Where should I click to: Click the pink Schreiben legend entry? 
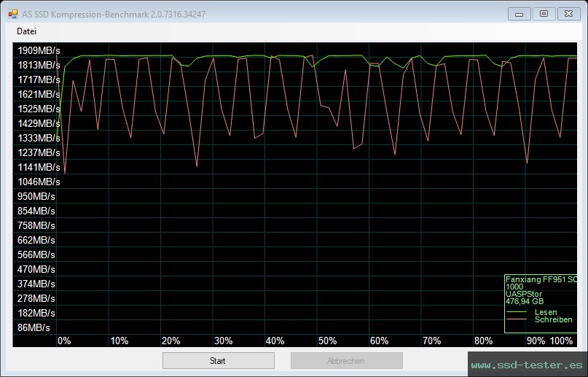point(552,319)
